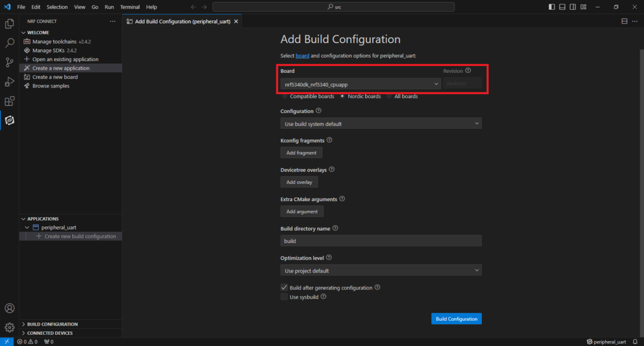Click Create new build configuration tree item

70,236
